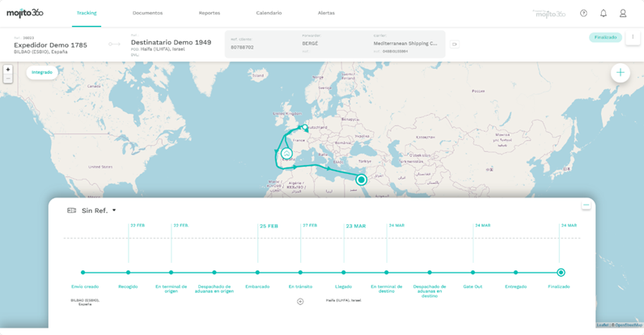Collapse the timeline panel

point(586,206)
